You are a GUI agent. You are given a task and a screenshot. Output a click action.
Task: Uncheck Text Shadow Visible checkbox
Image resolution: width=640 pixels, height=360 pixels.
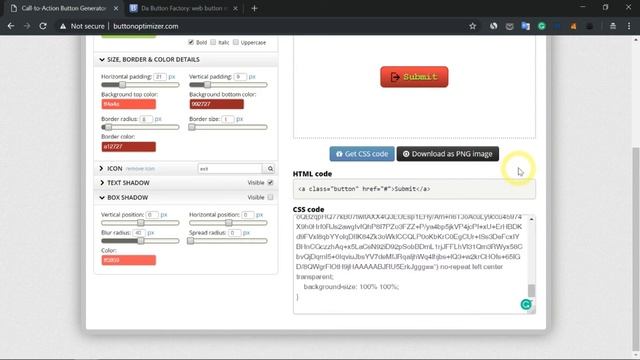pos(270,182)
